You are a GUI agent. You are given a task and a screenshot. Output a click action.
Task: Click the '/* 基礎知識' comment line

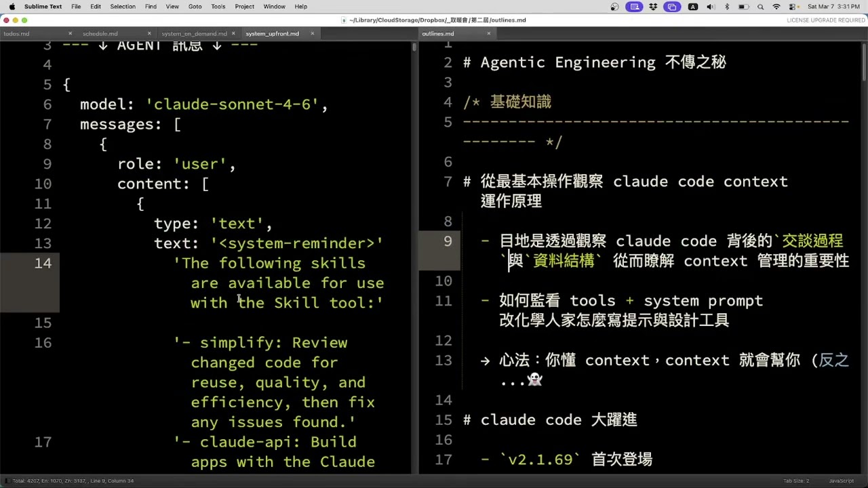[x=507, y=102]
